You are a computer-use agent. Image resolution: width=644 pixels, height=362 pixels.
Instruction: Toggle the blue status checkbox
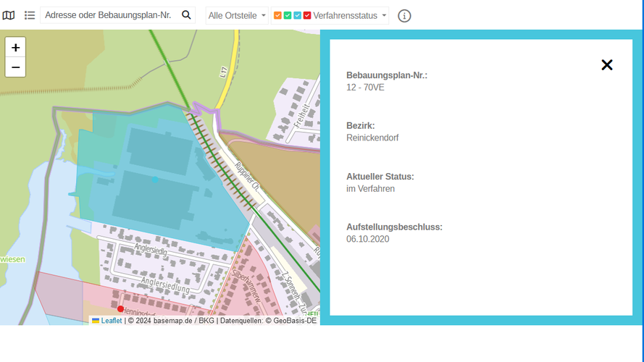pyautogui.click(x=298, y=15)
